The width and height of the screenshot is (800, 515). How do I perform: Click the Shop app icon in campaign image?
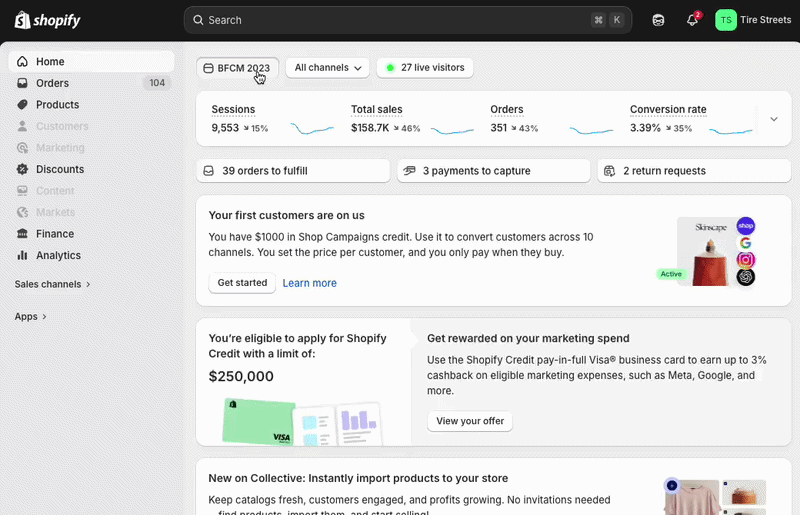pos(745,226)
